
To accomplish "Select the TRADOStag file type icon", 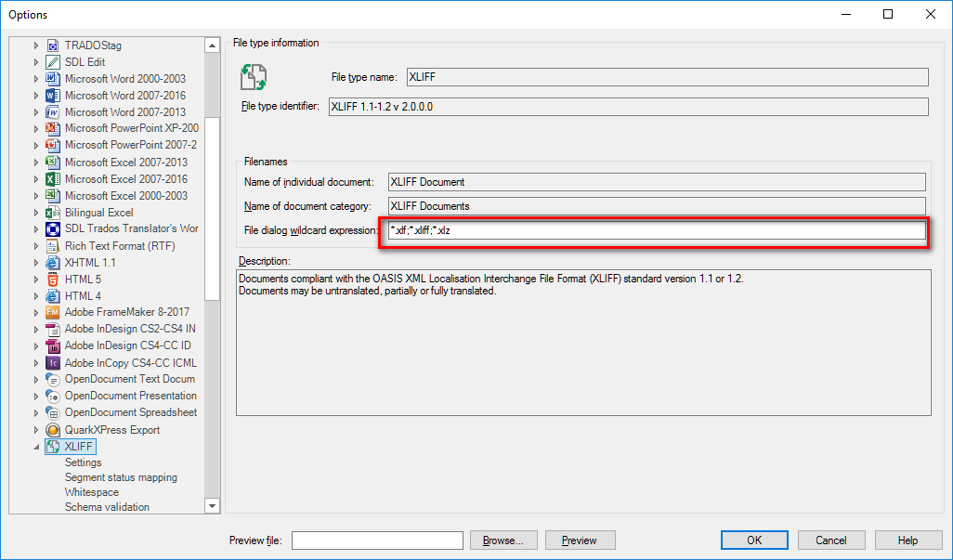I will [x=53, y=46].
